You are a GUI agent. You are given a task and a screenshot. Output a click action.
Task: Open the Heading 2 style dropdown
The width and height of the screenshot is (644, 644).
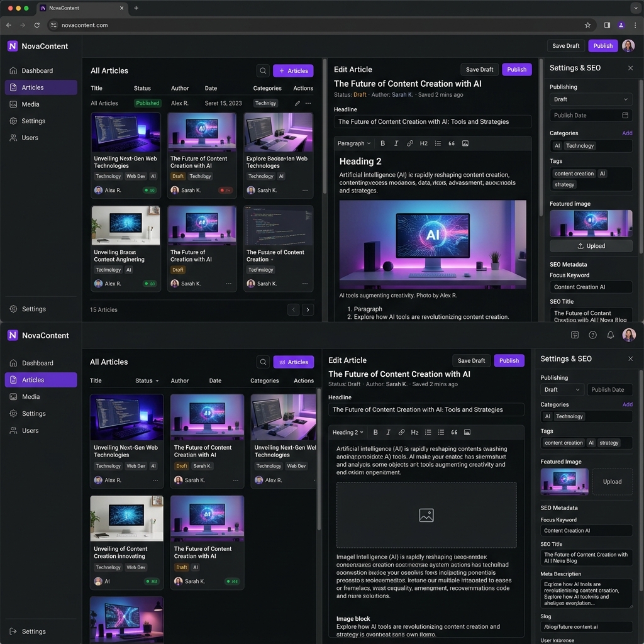pyautogui.click(x=347, y=432)
